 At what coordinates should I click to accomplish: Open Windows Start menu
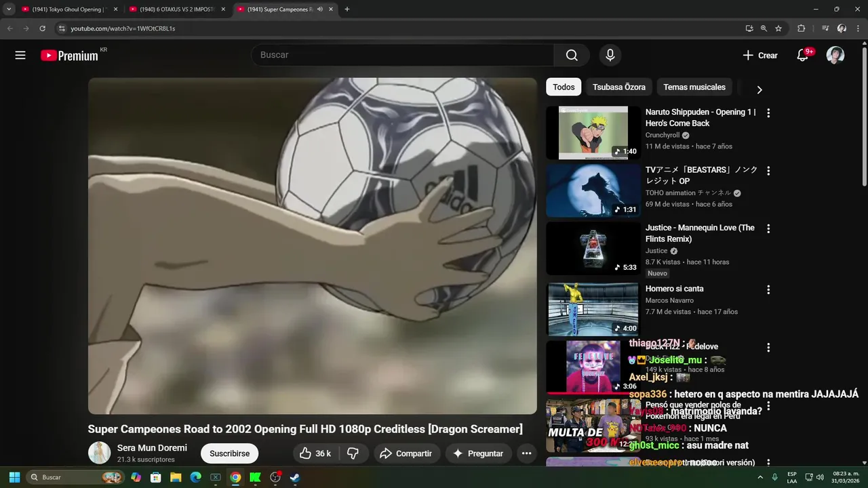(x=14, y=477)
